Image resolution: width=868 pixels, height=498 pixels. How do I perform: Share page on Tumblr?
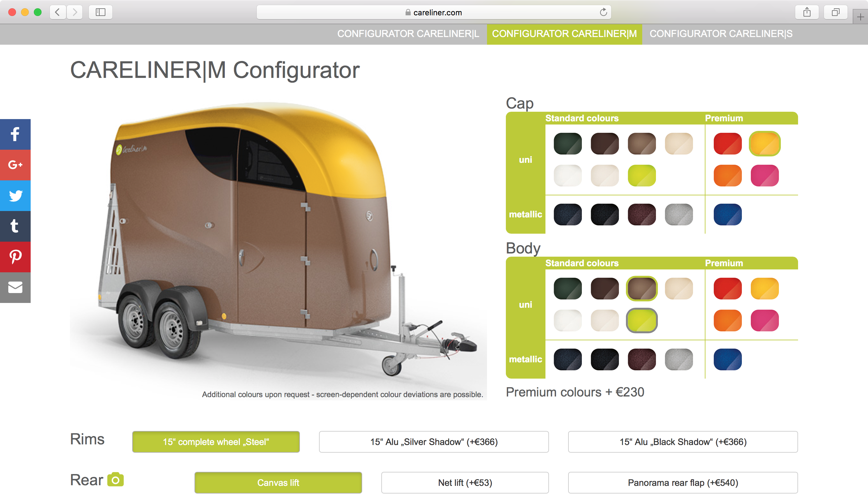tap(15, 226)
